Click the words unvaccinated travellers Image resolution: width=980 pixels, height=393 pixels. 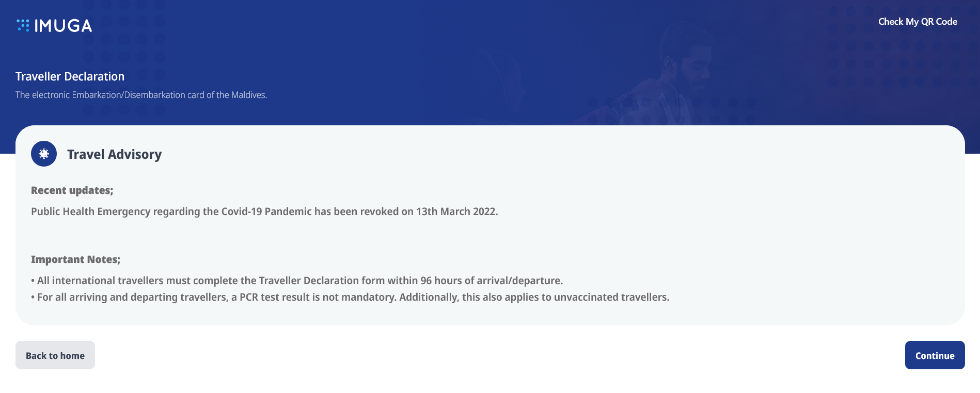(x=611, y=297)
